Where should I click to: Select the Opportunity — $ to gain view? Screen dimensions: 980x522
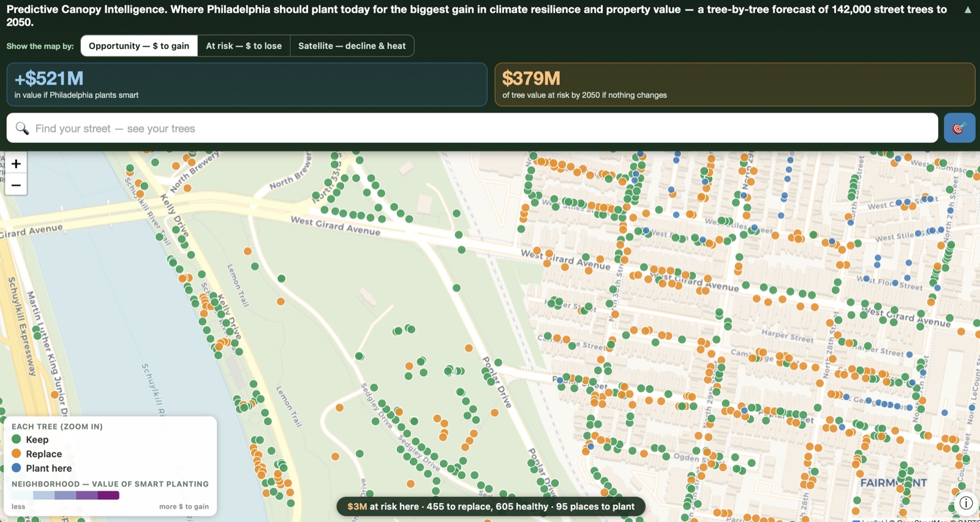(x=139, y=46)
